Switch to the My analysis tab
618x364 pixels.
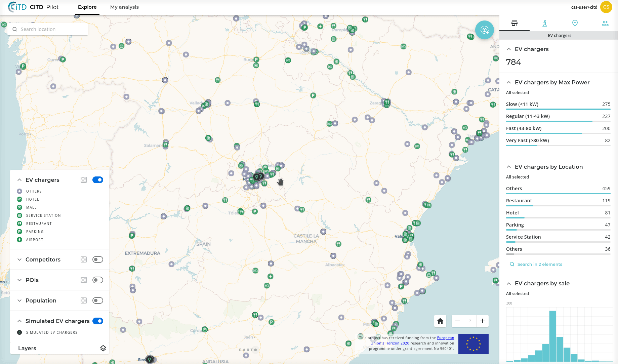pyautogui.click(x=124, y=7)
